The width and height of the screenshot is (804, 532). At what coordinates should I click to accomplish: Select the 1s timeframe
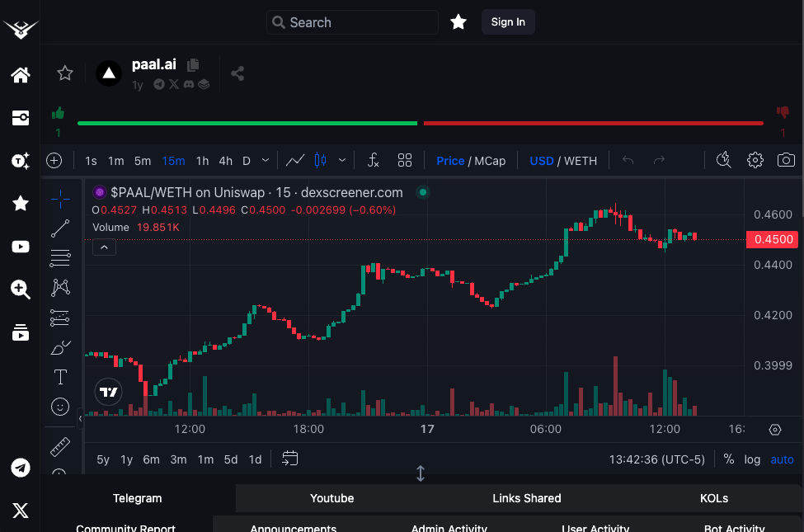[x=91, y=161]
